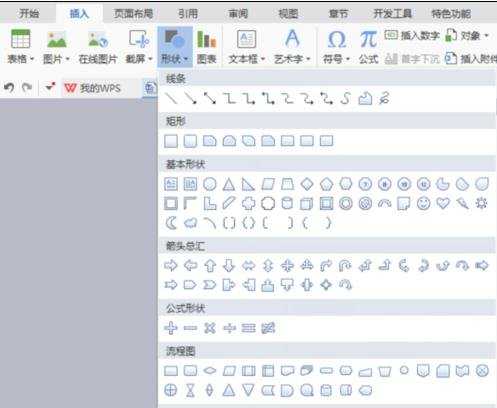Select the cylinder basic shape

pos(287,204)
